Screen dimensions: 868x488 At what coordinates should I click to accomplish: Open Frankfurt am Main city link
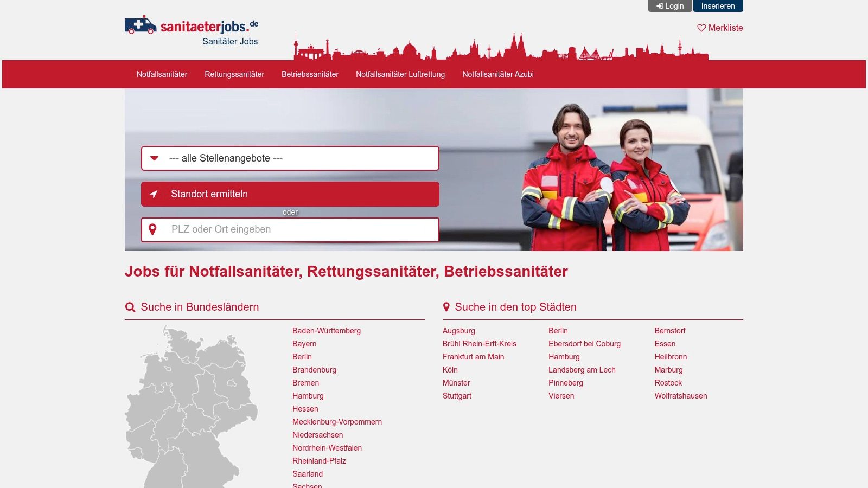point(473,357)
